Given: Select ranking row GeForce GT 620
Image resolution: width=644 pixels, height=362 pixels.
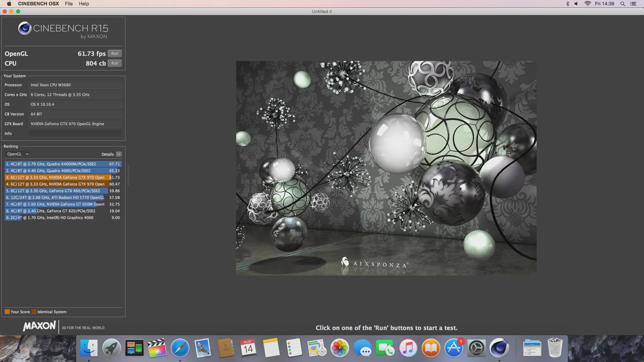Looking at the screenshot, I should tap(63, 211).
